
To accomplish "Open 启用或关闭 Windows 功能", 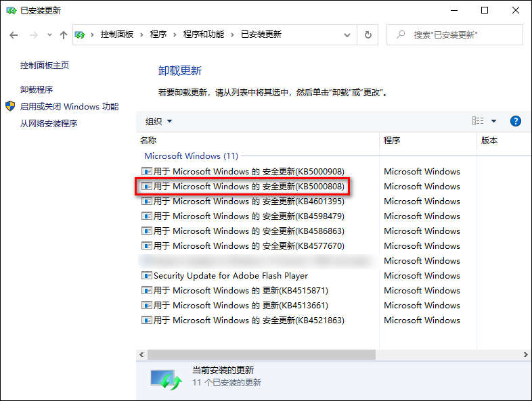I will (x=69, y=106).
